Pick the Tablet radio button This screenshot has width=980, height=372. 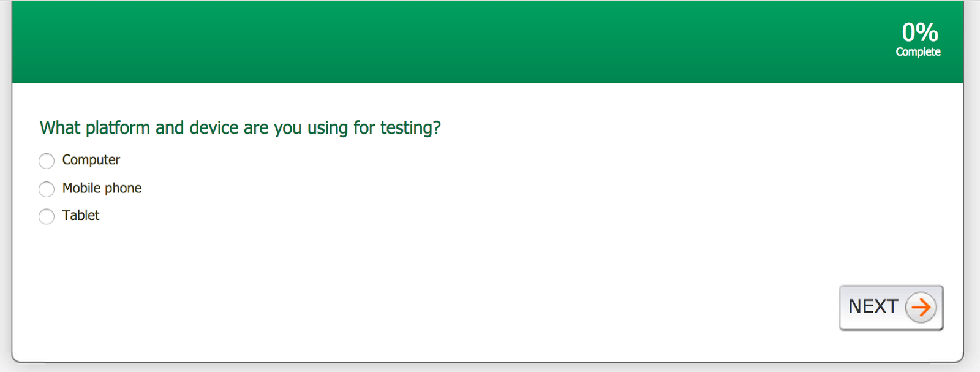coord(47,217)
